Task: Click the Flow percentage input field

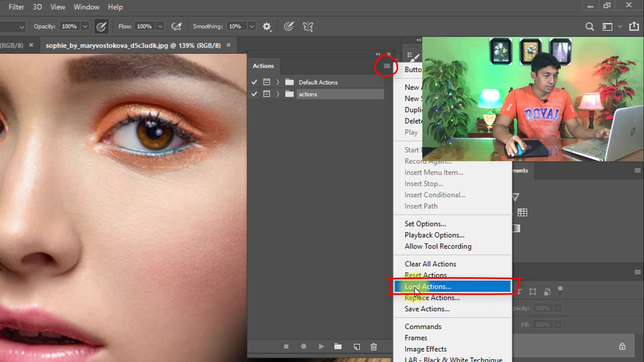Action: pyautogui.click(x=145, y=26)
